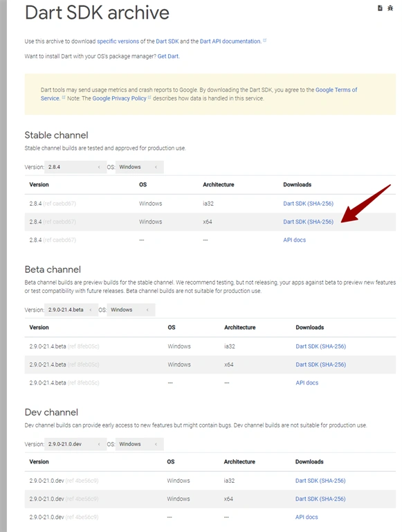Click the bug report icon at top right
402x532 pixels.
coord(390,8)
